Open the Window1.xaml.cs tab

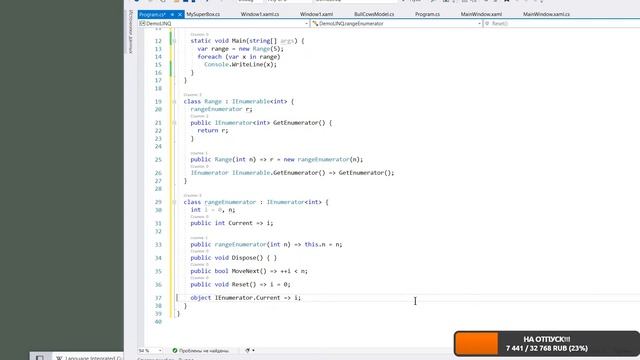point(260,14)
